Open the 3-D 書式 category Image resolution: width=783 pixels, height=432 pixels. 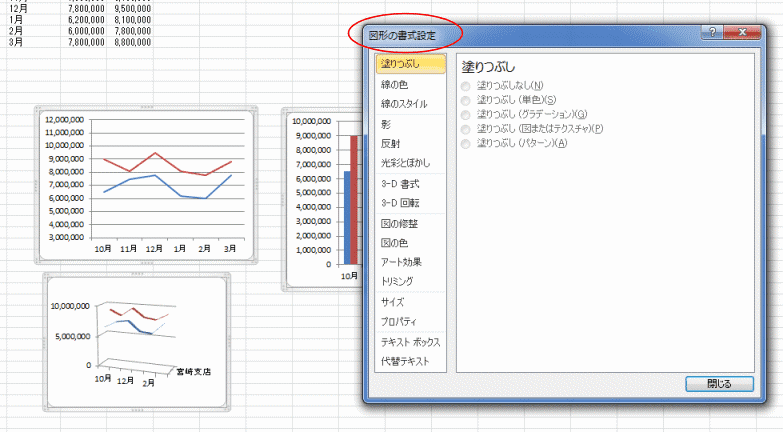point(400,184)
